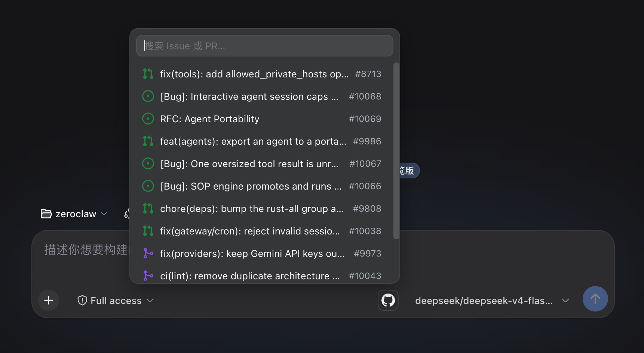The image size is (644, 353).
Task: Click the zeroclaw project name
Action: [76, 214]
